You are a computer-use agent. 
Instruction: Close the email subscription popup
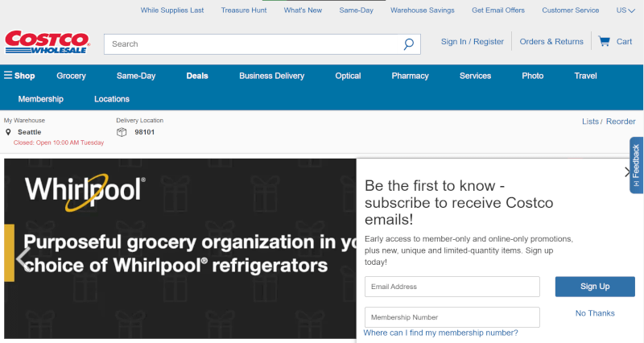click(x=627, y=171)
